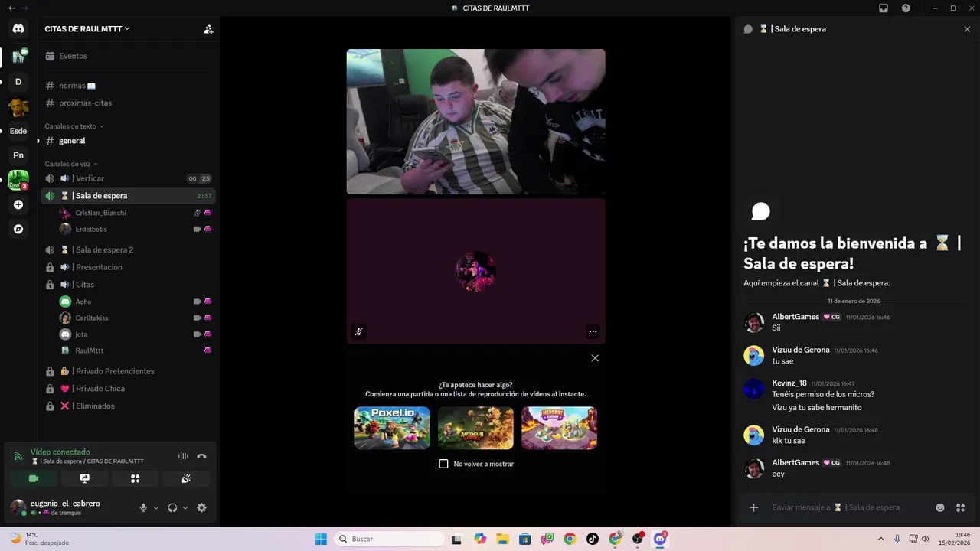Open the activities launcher button
The image size is (980, 551).
pyautogui.click(x=136, y=478)
